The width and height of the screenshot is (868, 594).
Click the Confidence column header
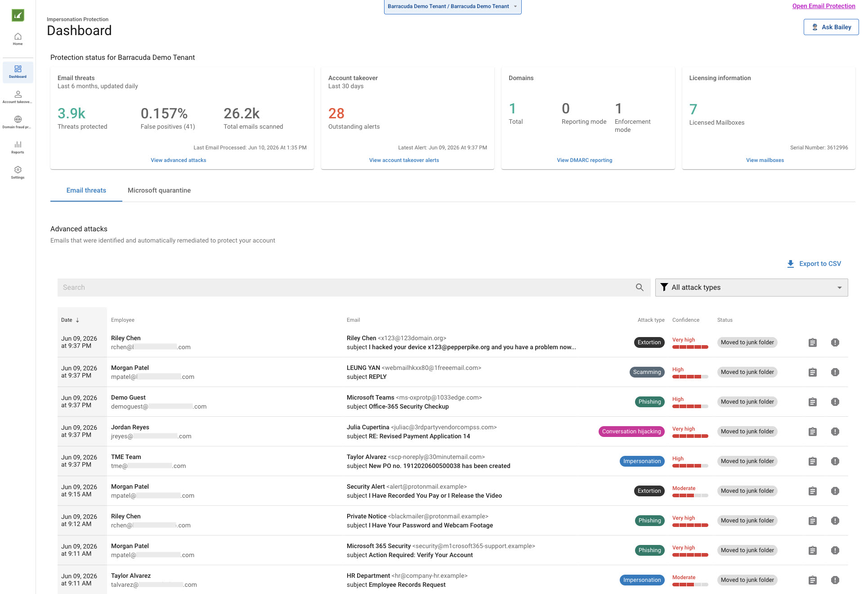pyautogui.click(x=686, y=320)
